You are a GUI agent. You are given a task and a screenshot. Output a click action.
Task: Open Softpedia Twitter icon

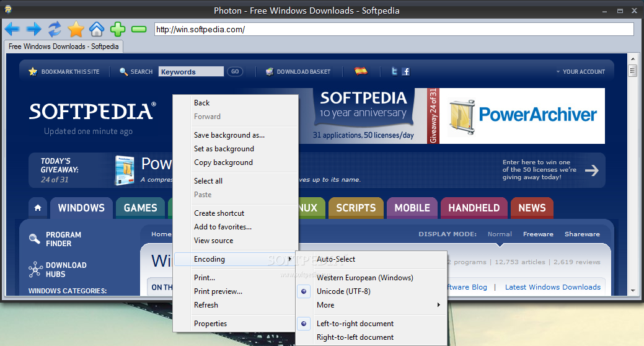[x=394, y=71]
